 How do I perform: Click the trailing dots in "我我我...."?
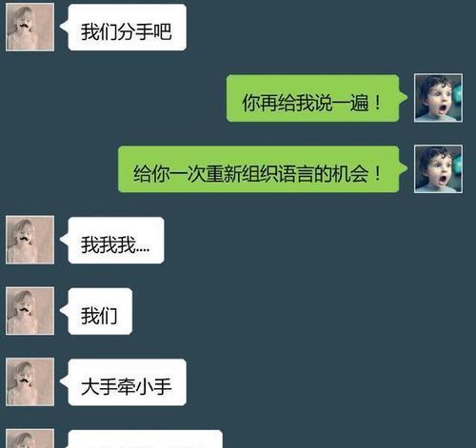143,250
